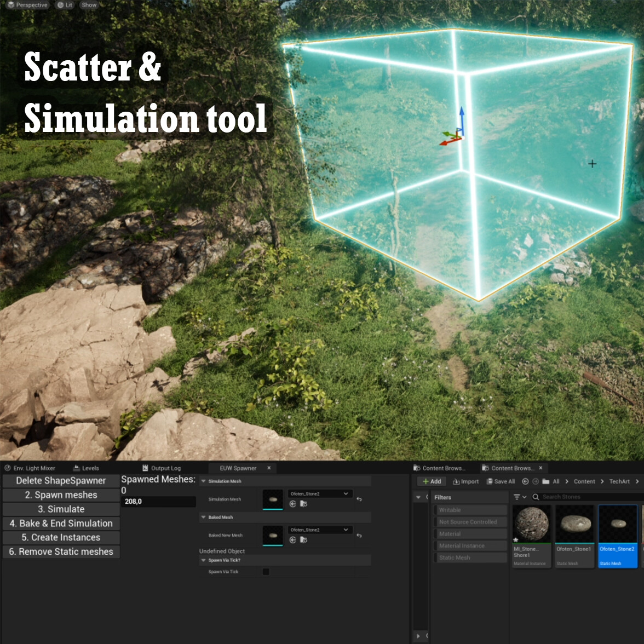644x644 pixels.
Task: Open the Simulation Mesh Ofoten_Stone2 dropdown
Action: [x=319, y=493]
